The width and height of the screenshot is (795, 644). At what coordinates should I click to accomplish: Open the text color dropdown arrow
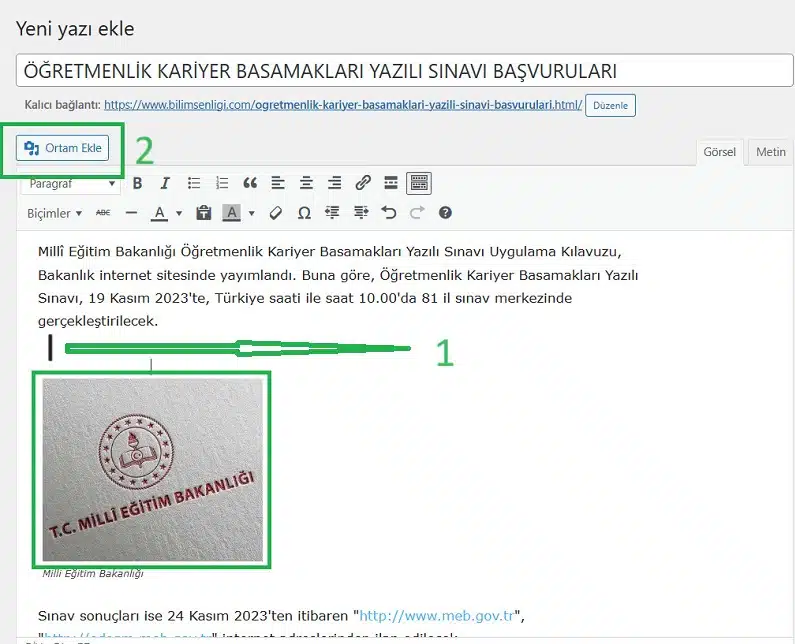[179, 213]
